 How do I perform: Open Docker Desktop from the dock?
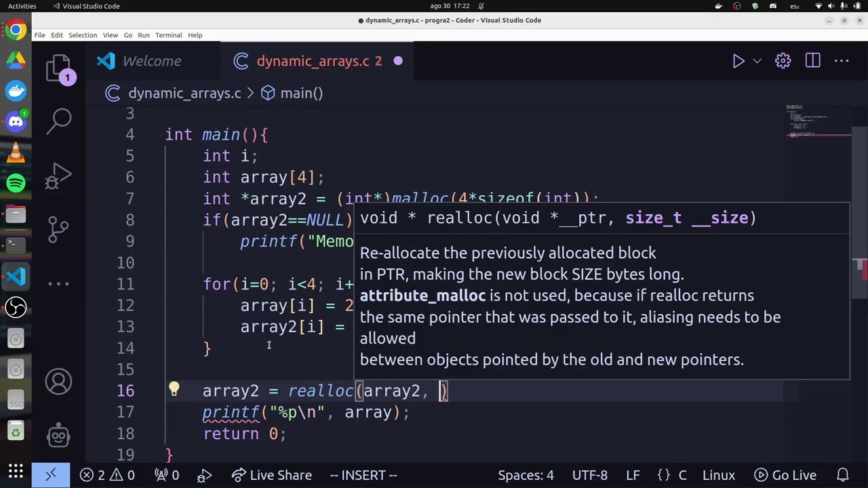tap(16, 91)
